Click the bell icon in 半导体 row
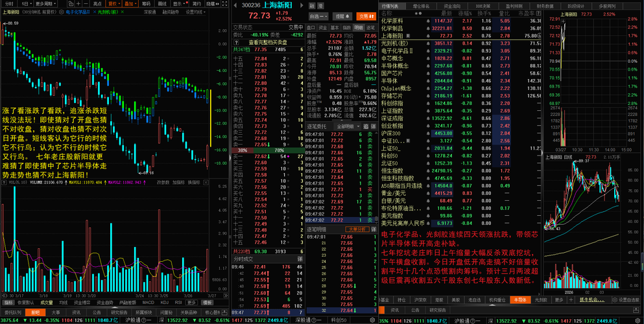 tap(428, 81)
